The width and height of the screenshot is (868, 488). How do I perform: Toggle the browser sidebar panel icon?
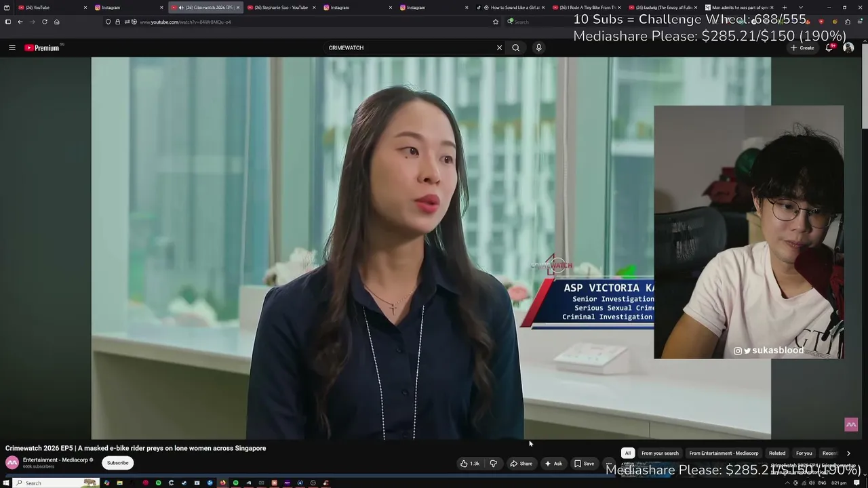pyautogui.click(x=7, y=22)
